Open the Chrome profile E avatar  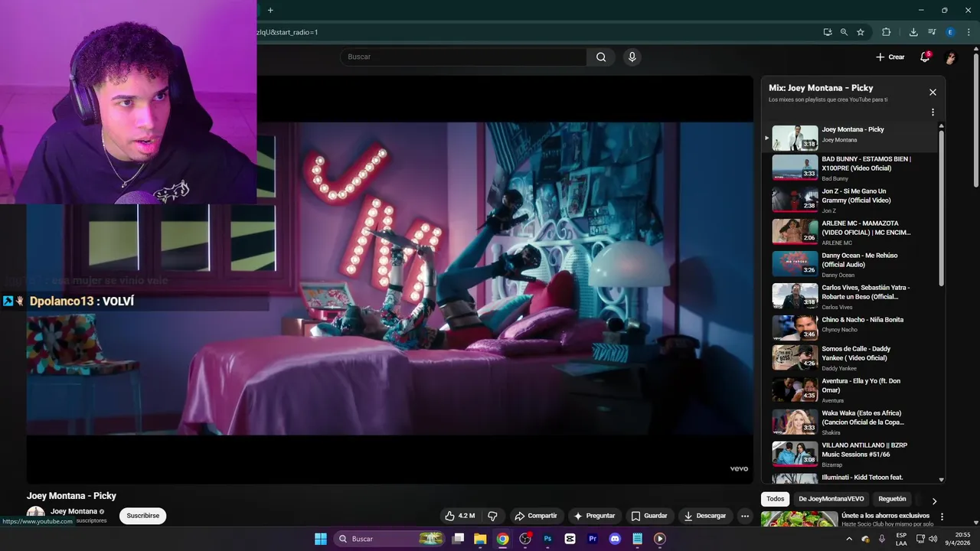(x=950, y=32)
